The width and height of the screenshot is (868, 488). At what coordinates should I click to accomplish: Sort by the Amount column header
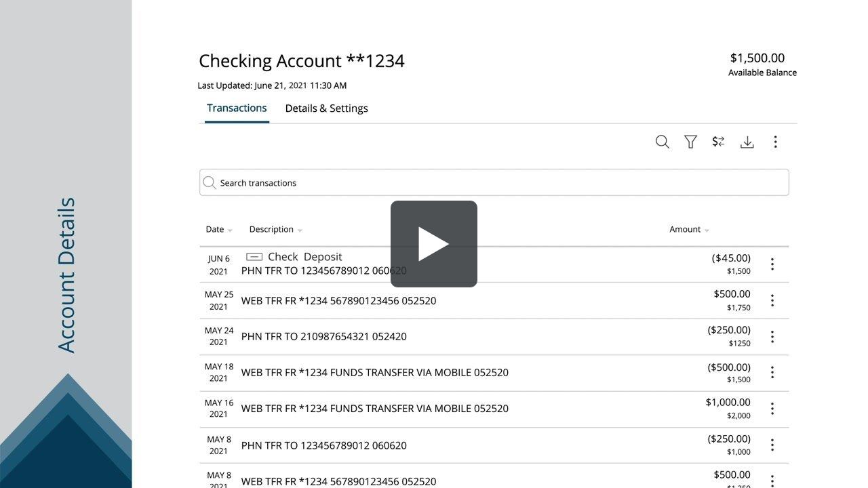tap(689, 229)
